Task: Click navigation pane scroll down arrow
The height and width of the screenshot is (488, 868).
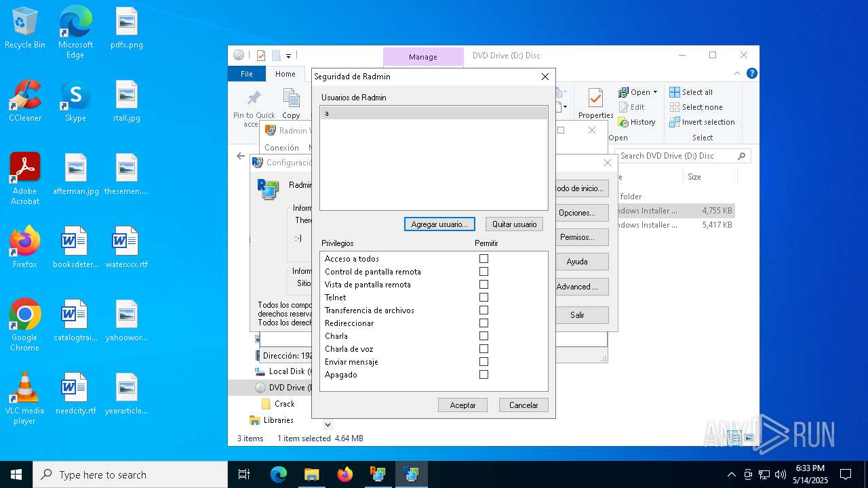Action: pos(328,425)
